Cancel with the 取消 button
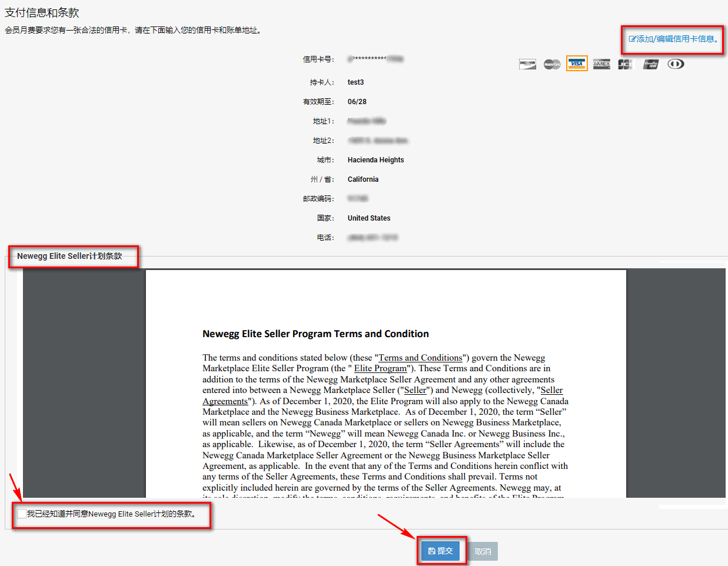 point(483,551)
